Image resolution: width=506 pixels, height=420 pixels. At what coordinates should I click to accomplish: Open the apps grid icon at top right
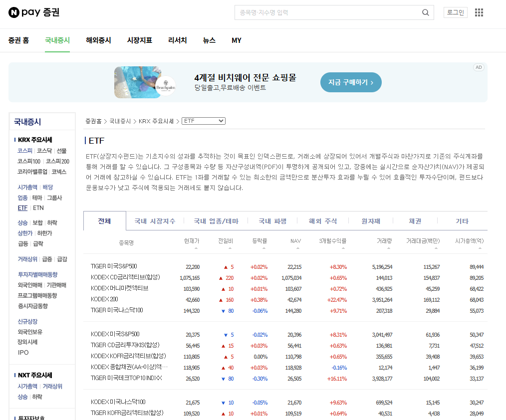[x=479, y=12]
